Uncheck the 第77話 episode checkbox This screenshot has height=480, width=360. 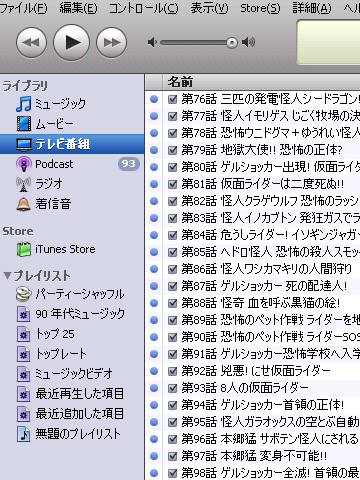pyautogui.click(x=173, y=116)
